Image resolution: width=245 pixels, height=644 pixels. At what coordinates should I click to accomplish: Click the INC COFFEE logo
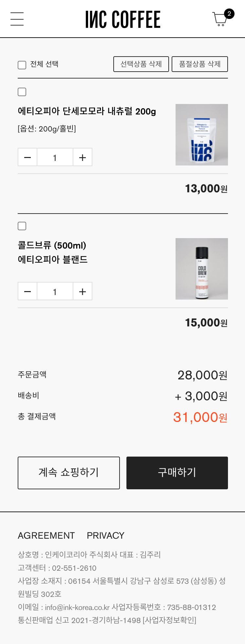click(x=123, y=19)
